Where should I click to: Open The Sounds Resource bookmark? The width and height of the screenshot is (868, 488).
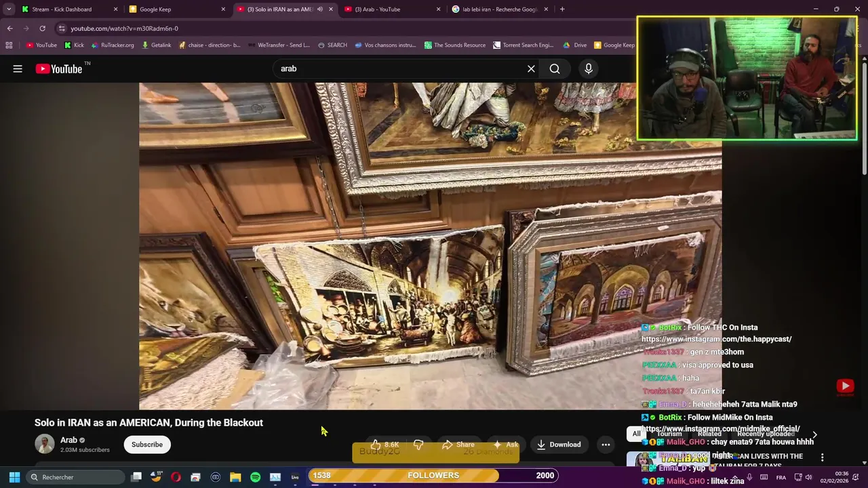(454, 45)
